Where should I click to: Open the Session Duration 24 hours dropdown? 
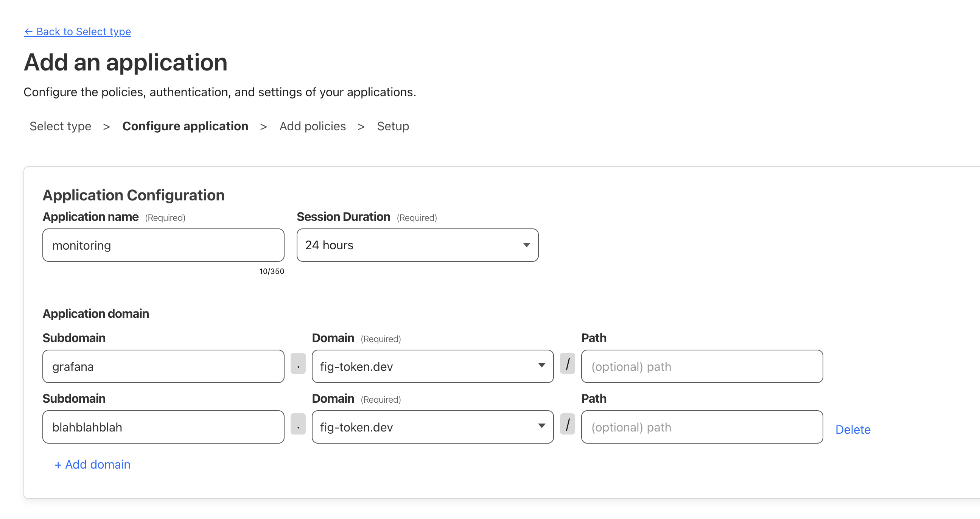tap(417, 245)
